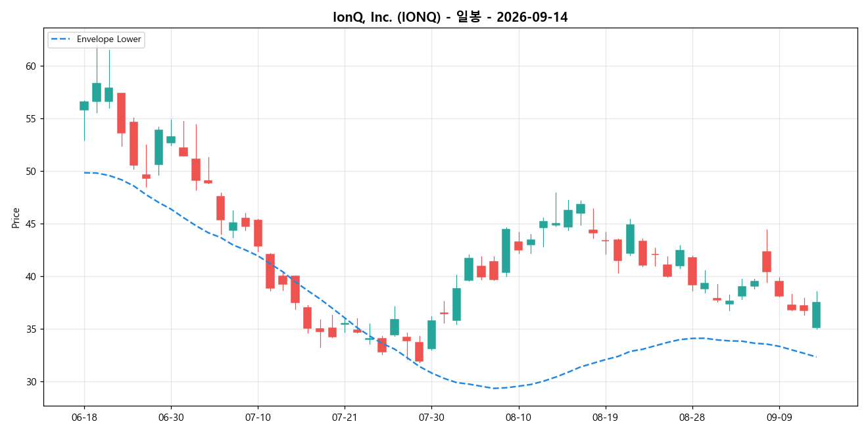Click the 50 price axis label
868x434 pixels.
click(x=31, y=171)
